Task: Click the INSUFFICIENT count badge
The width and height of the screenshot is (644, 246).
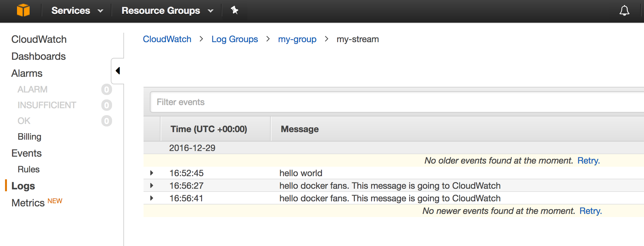Action: [107, 105]
